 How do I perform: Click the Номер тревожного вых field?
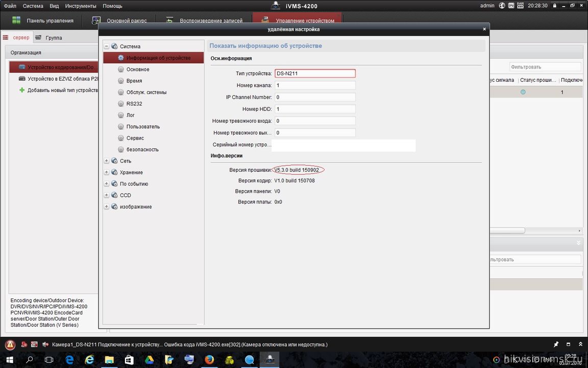[x=315, y=132]
